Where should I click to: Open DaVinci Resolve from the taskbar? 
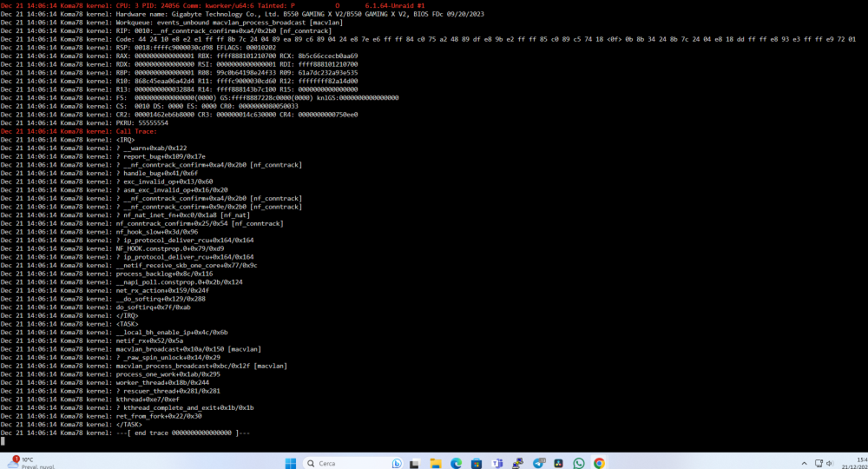tap(558, 464)
